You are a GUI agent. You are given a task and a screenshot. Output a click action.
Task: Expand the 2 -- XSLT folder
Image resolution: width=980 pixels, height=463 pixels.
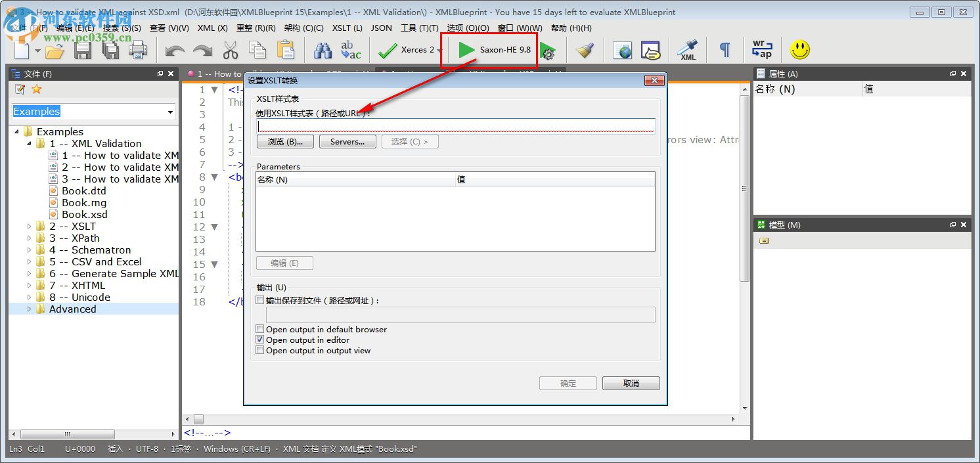coord(29,226)
